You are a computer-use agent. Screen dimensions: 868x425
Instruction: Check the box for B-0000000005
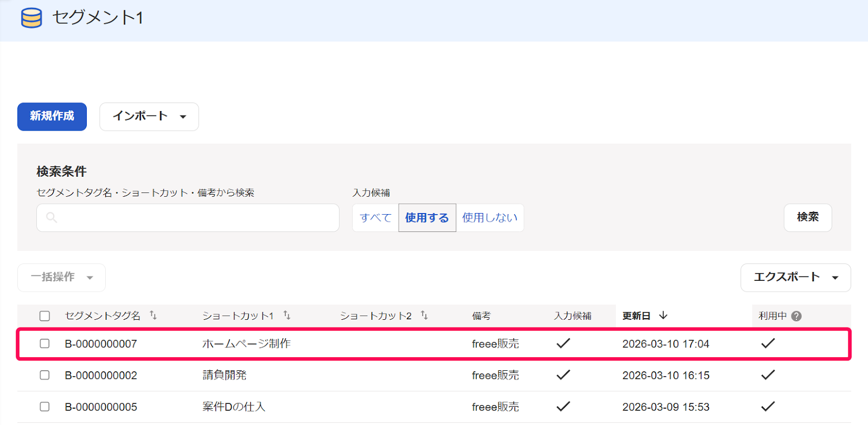click(x=44, y=407)
